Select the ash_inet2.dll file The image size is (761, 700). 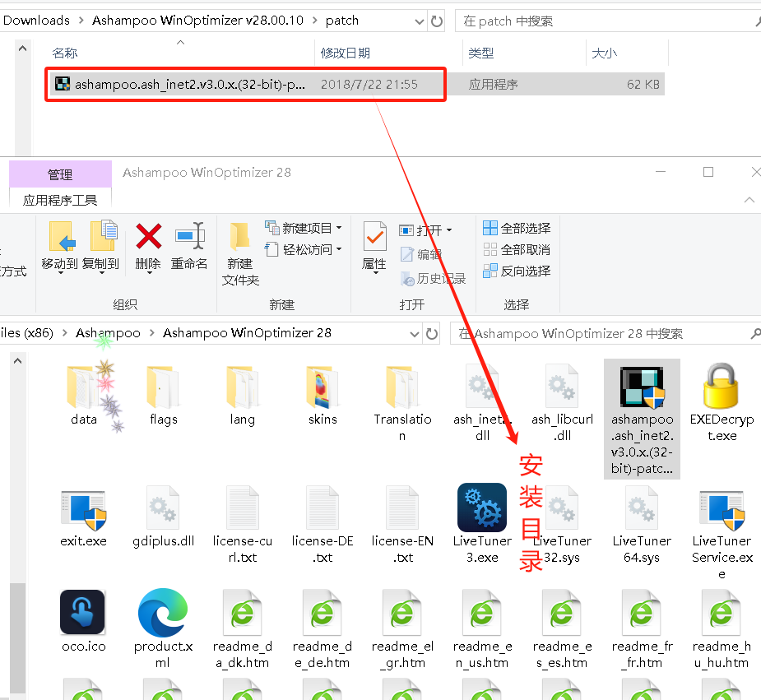[x=482, y=402]
